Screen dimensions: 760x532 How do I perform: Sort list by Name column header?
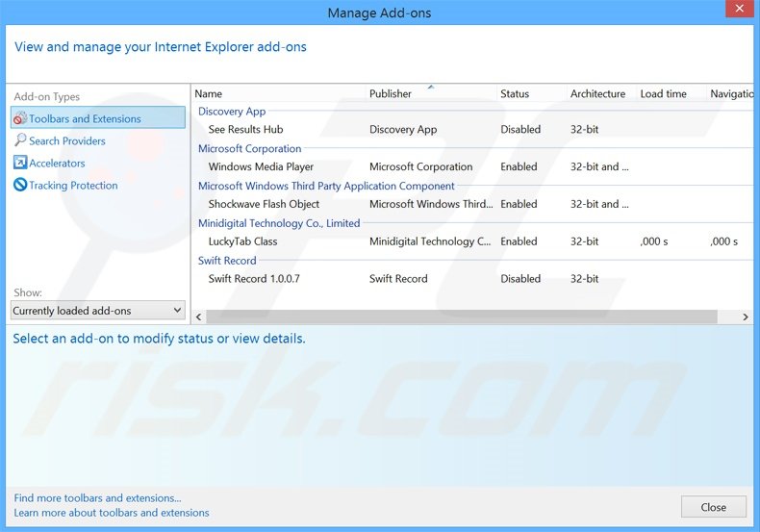pyautogui.click(x=279, y=93)
